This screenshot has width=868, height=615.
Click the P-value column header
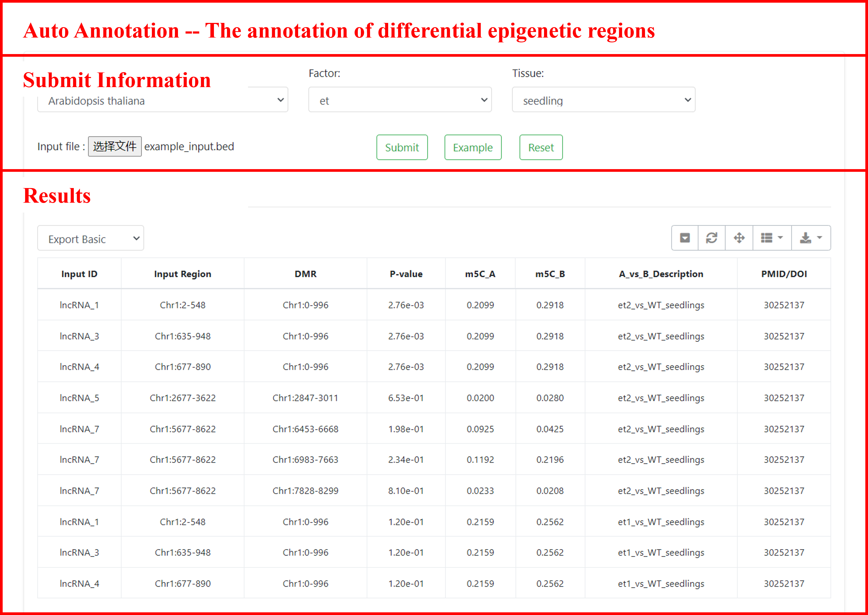[406, 274]
